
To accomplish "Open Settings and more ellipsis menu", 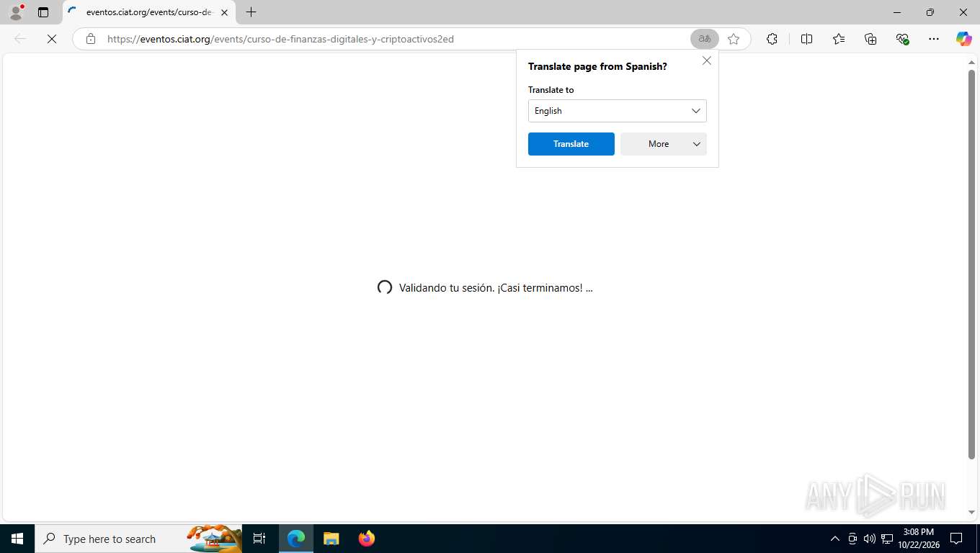I will (x=934, y=39).
